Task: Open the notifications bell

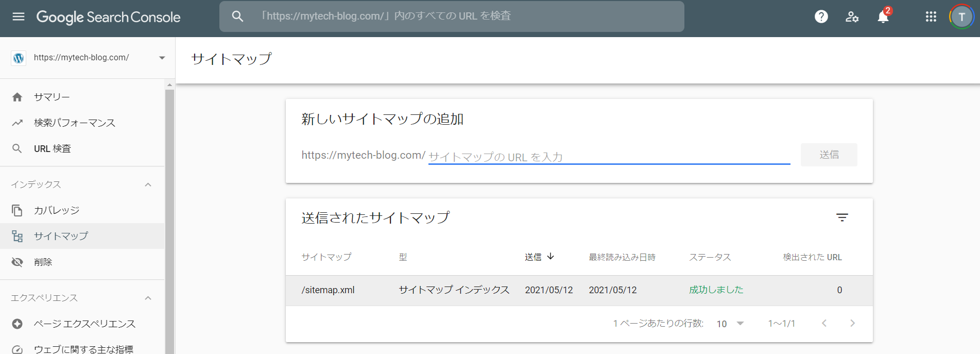Action: (x=883, y=17)
